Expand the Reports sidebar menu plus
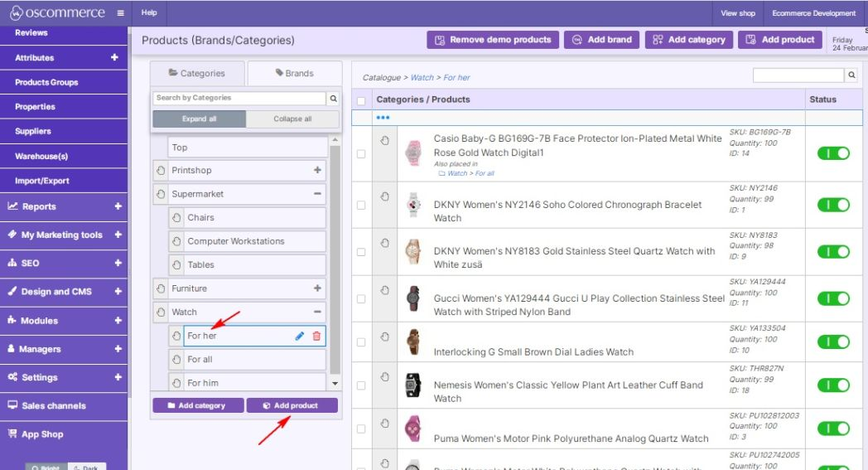The image size is (868, 470). [x=118, y=206]
